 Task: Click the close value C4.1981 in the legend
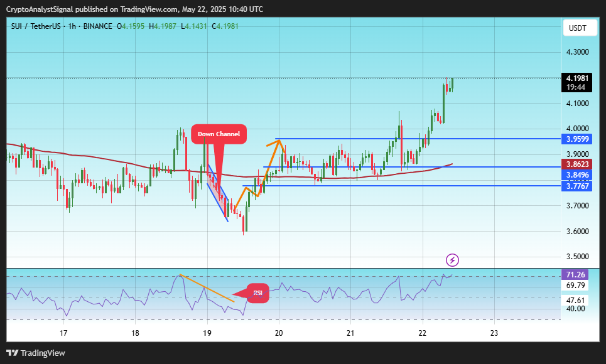(x=225, y=26)
